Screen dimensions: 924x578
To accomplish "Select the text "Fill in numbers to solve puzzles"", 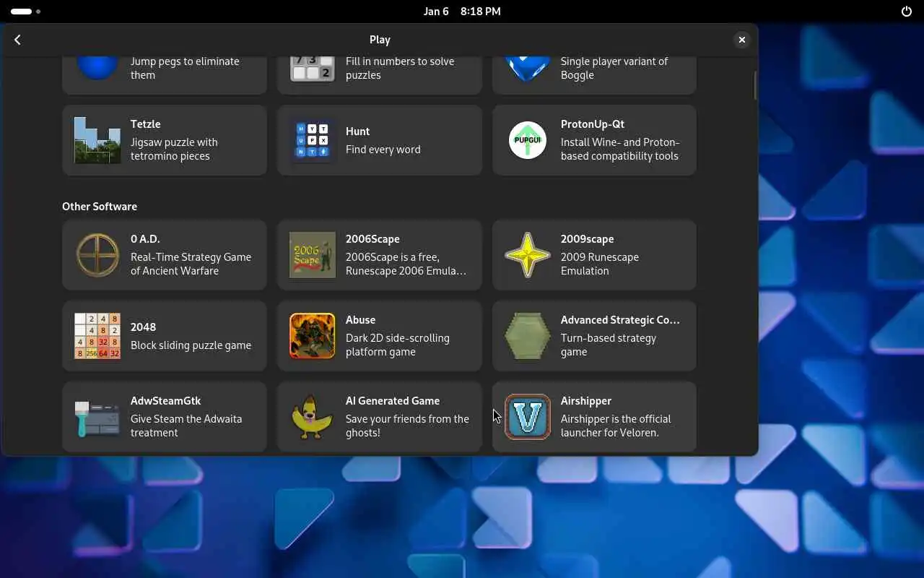I will point(400,68).
